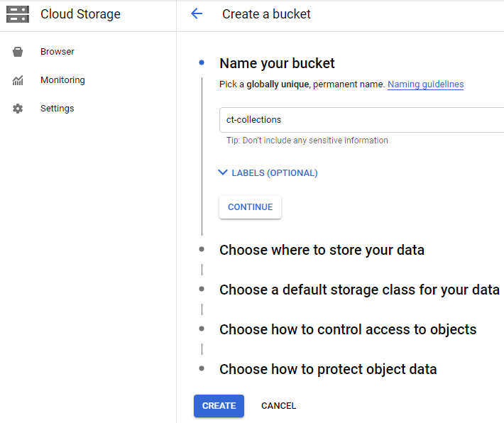Go back using the blue arrow
The width and height of the screenshot is (504, 423).
[197, 13]
